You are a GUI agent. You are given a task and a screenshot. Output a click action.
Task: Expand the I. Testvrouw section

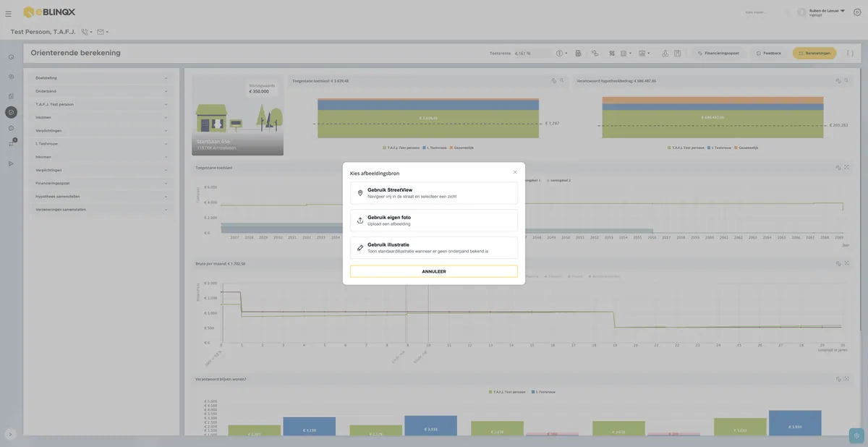(101, 144)
